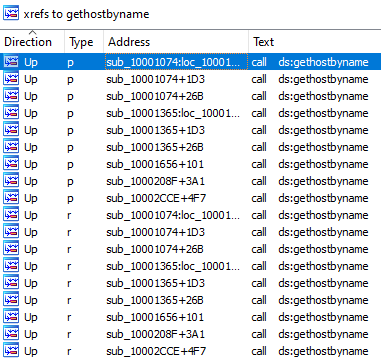The width and height of the screenshot is (381, 364).
Task: Select address sub_10001074+26B in type p row
Action: pyautogui.click(x=155, y=96)
